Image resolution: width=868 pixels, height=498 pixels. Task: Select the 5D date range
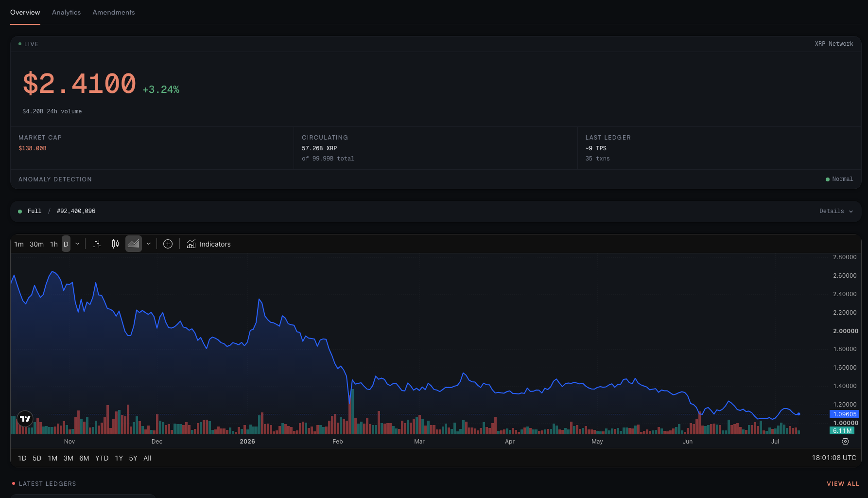[x=37, y=458]
